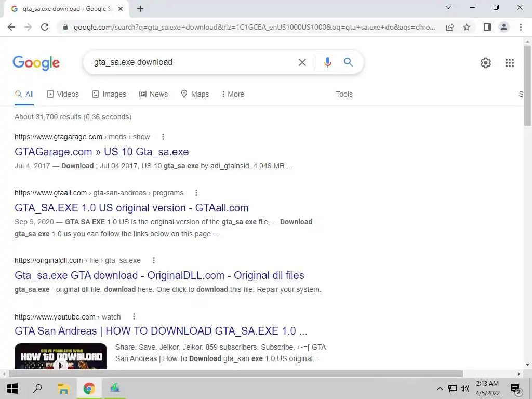The height and width of the screenshot is (399, 532).
Task: Click the horizontal page scrollbar
Action: pos(236,374)
